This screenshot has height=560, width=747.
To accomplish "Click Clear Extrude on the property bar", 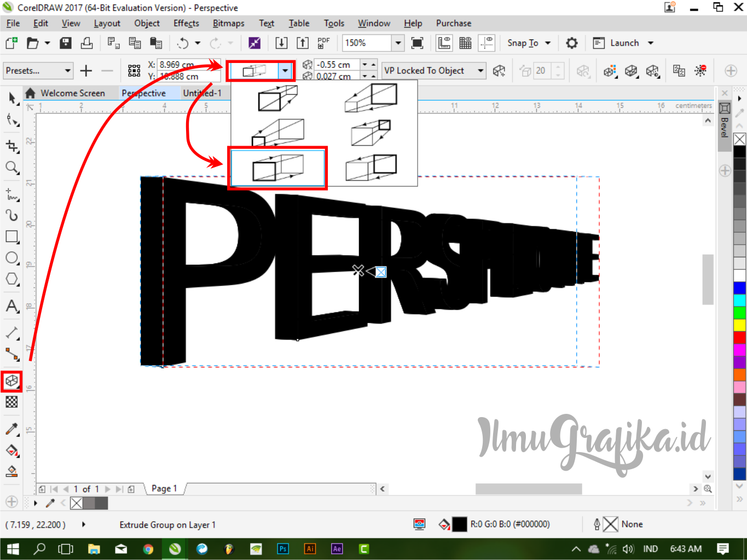I will 700,71.
